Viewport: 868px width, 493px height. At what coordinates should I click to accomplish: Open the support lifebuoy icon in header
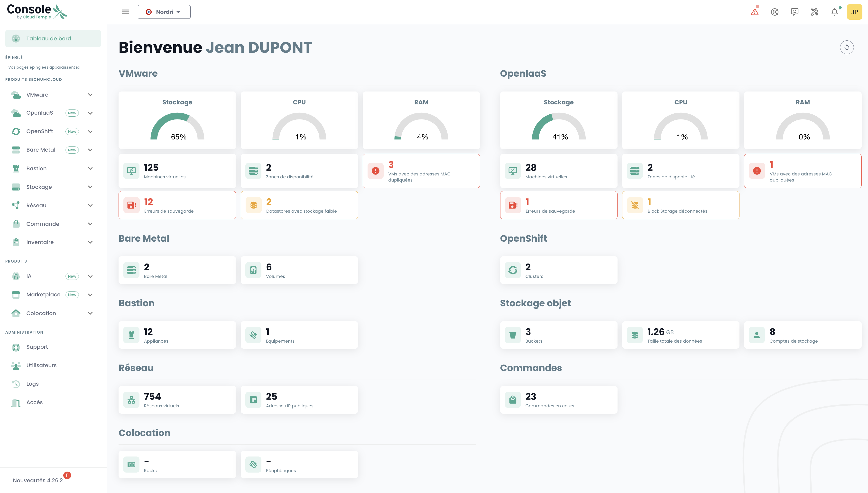point(775,12)
